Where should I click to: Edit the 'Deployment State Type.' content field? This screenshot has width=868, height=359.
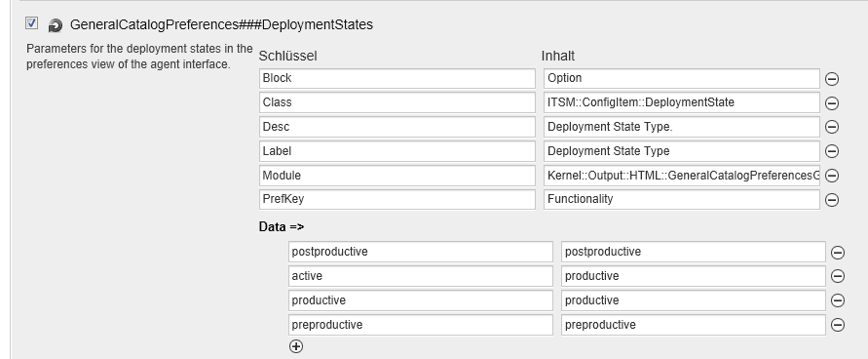[682, 127]
